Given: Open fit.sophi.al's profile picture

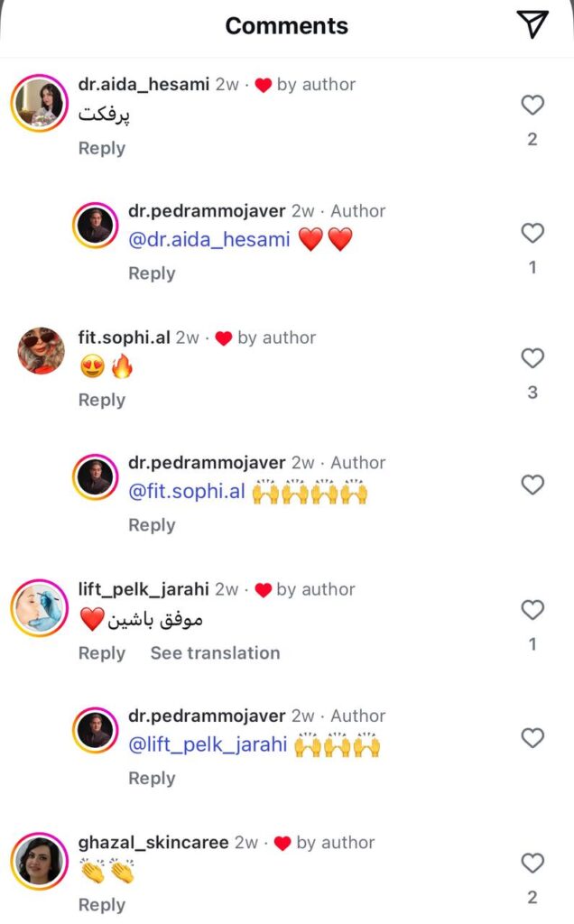Looking at the screenshot, I should tap(42, 351).
